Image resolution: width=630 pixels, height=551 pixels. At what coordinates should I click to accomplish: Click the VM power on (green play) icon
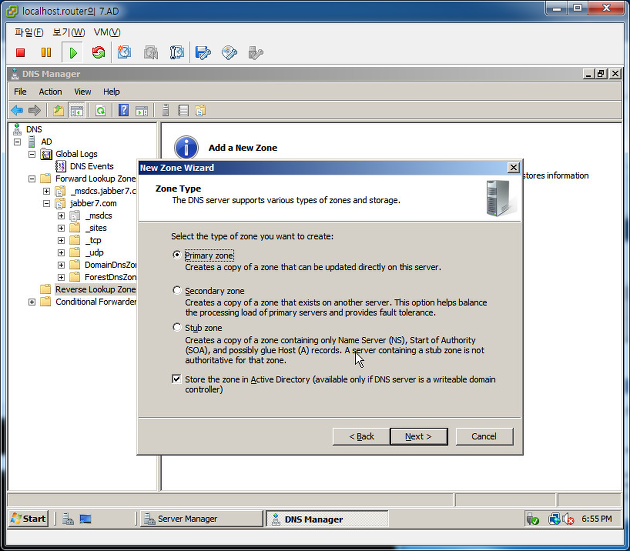point(73,53)
